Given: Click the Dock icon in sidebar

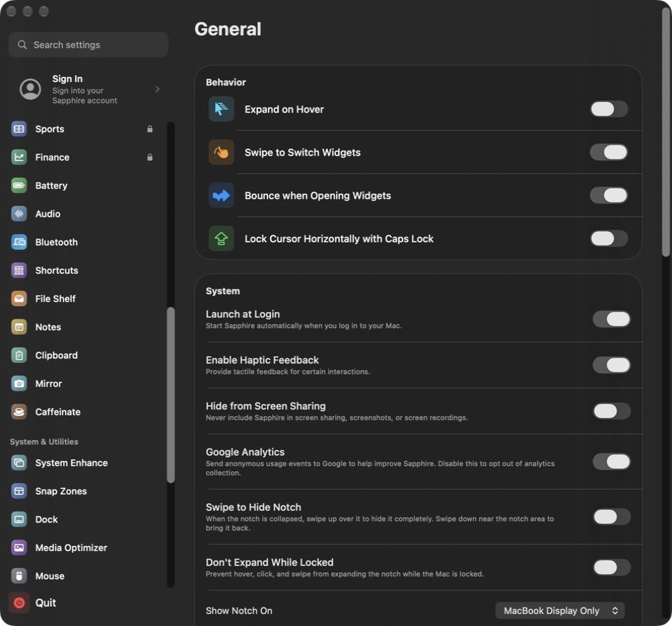Looking at the screenshot, I should click(19, 519).
